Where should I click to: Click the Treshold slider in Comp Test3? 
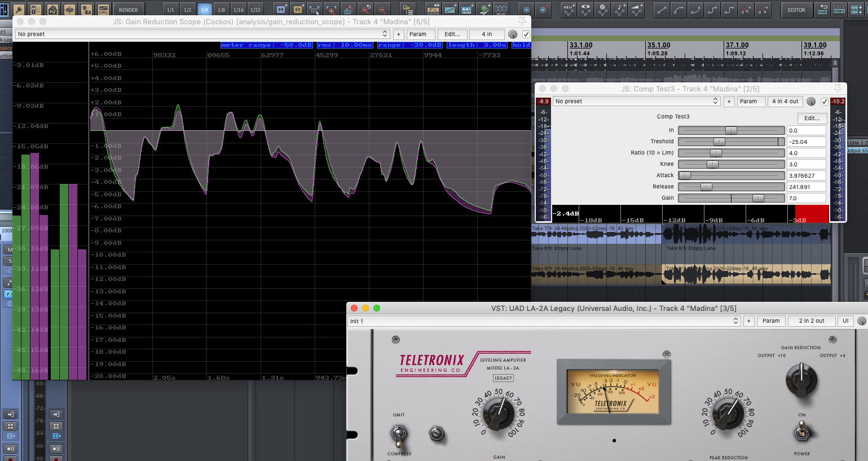pos(731,142)
